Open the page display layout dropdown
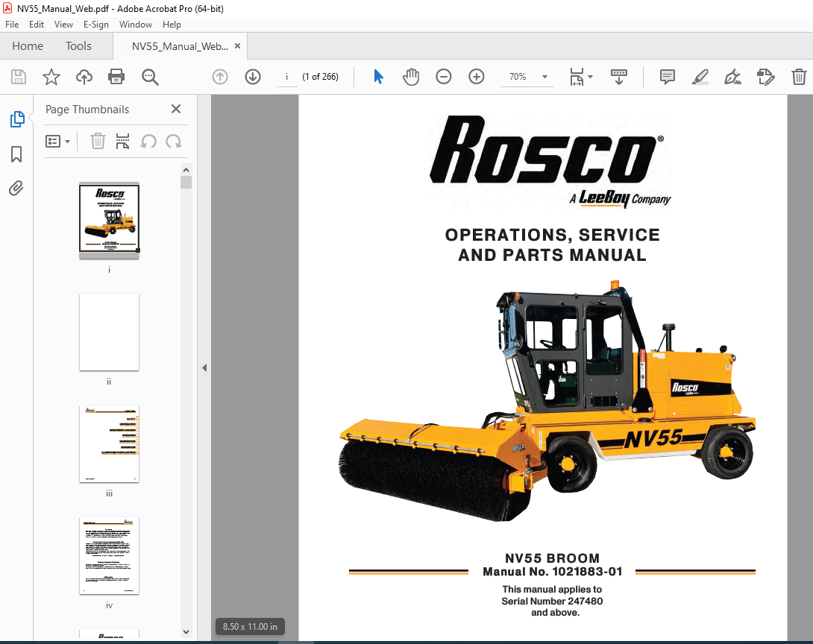 click(x=580, y=77)
